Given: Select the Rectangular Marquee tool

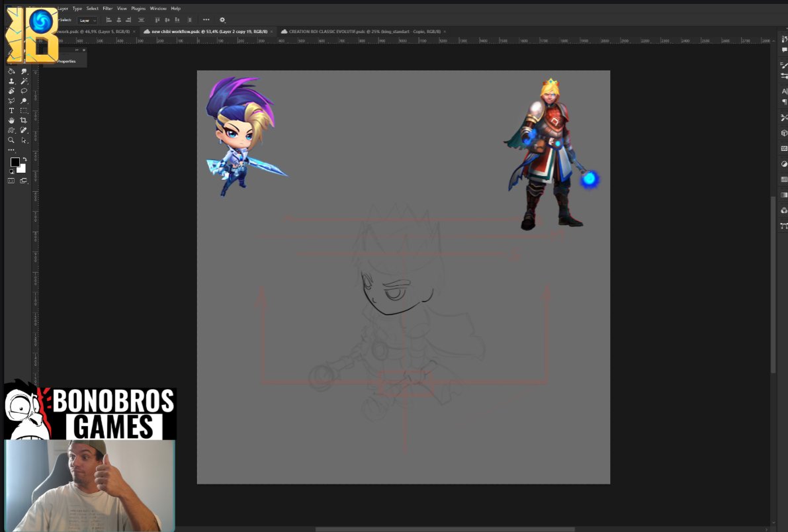Looking at the screenshot, I should (x=24, y=111).
